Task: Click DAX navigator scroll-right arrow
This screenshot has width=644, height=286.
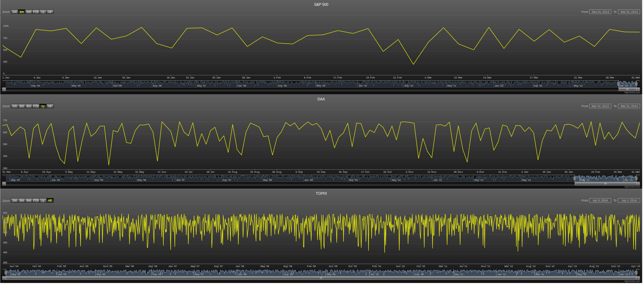Action: [638, 183]
